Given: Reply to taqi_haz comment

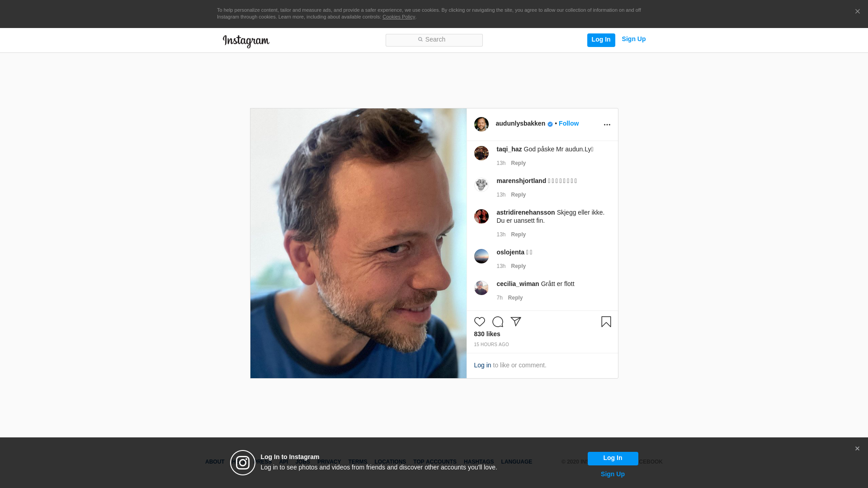Looking at the screenshot, I should pos(518,163).
